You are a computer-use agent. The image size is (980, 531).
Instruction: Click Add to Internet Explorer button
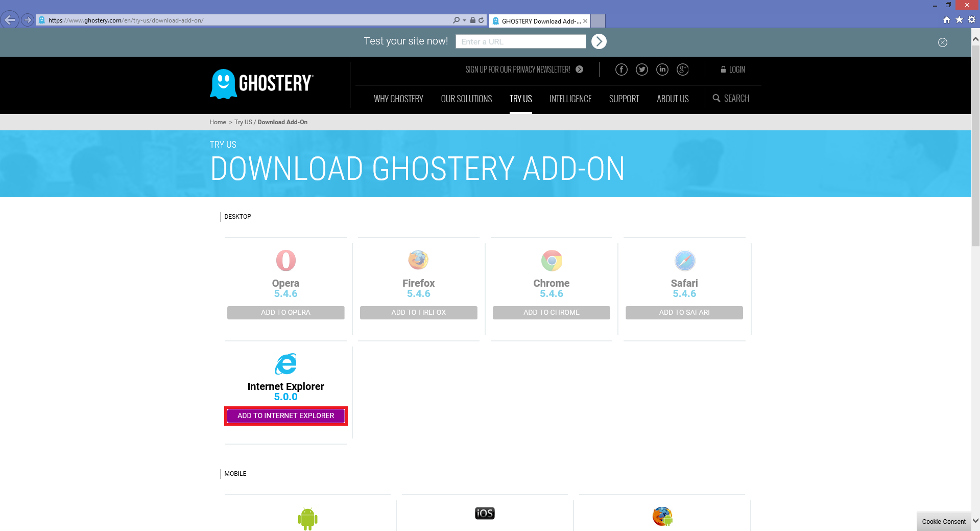click(285, 415)
